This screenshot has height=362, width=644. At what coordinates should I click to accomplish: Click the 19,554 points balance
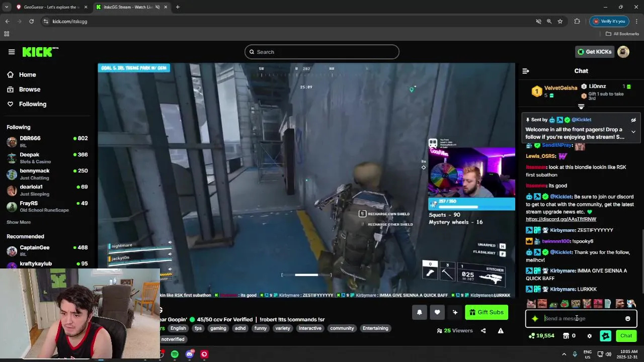tap(541, 336)
